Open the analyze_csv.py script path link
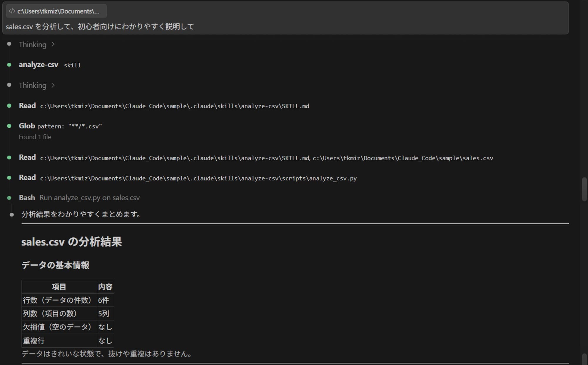588x365 pixels. click(198, 178)
